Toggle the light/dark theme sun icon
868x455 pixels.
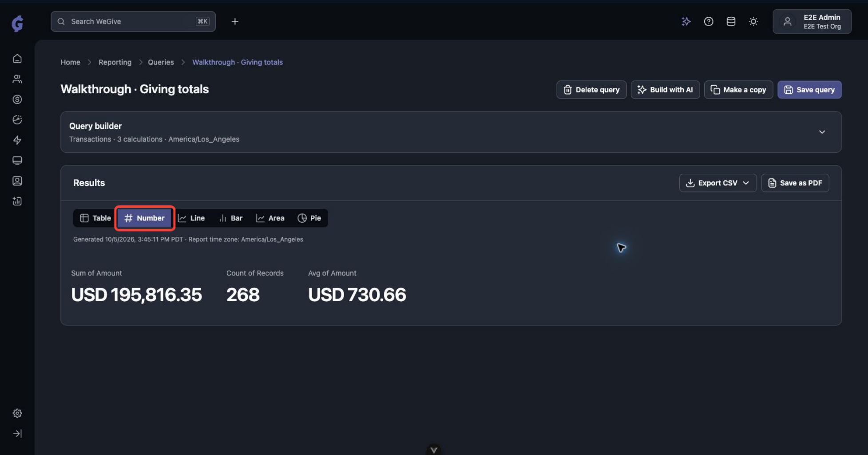tap(753, 21)
